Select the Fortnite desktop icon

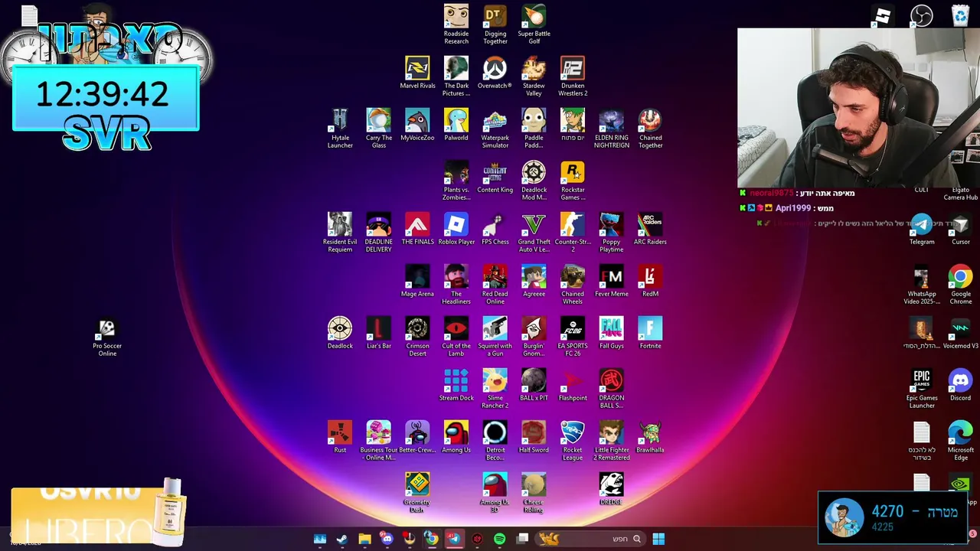650,333
